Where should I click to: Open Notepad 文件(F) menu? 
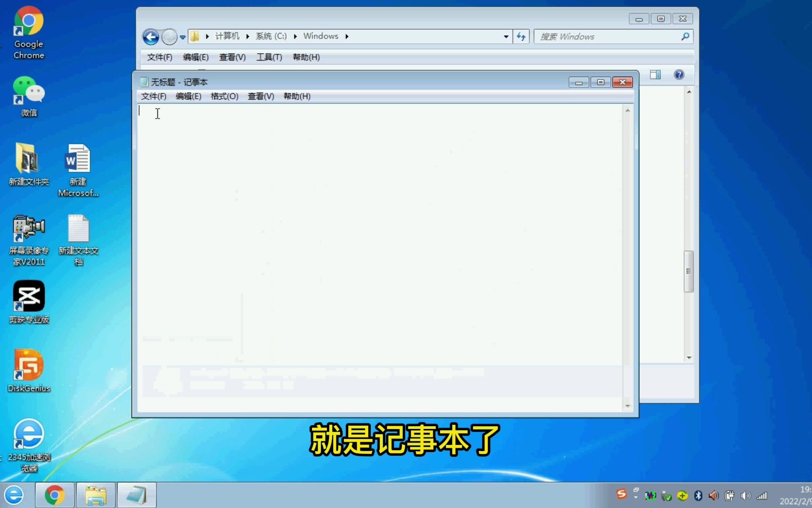(154, 96)
